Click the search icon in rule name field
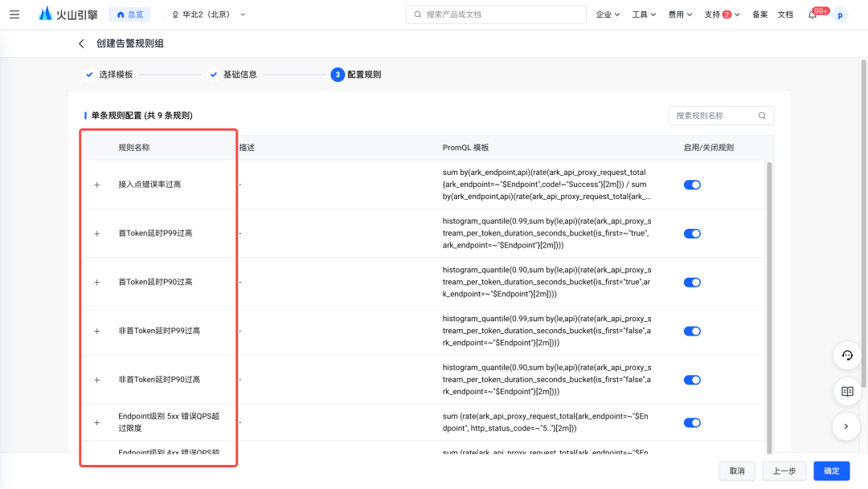 click(762, 116)
